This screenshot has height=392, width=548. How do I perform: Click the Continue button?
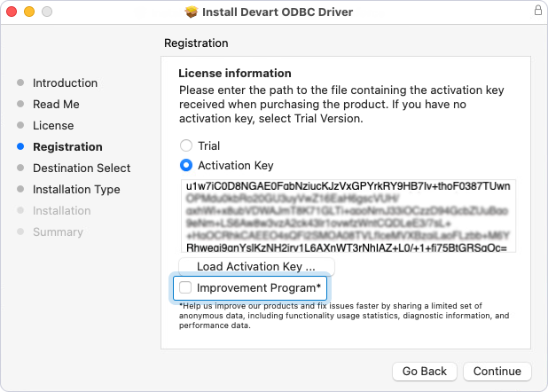(497, 371)
